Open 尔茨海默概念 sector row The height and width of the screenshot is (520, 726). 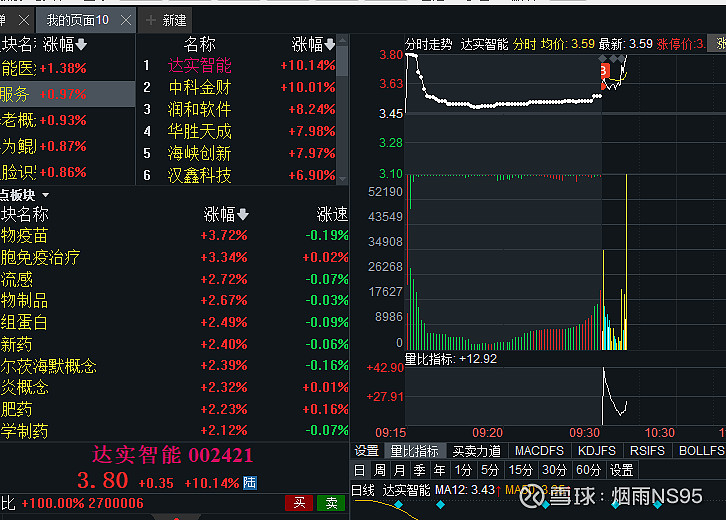(174, 366)
